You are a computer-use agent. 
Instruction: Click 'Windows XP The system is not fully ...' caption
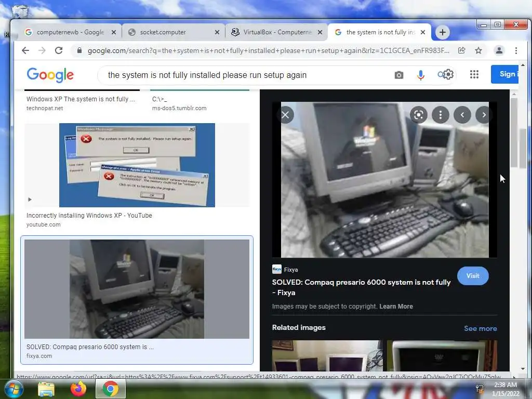point(81,99)
